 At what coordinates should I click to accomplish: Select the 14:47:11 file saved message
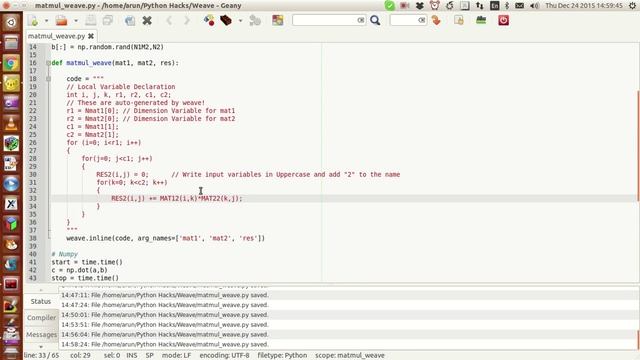coord(165,295)
